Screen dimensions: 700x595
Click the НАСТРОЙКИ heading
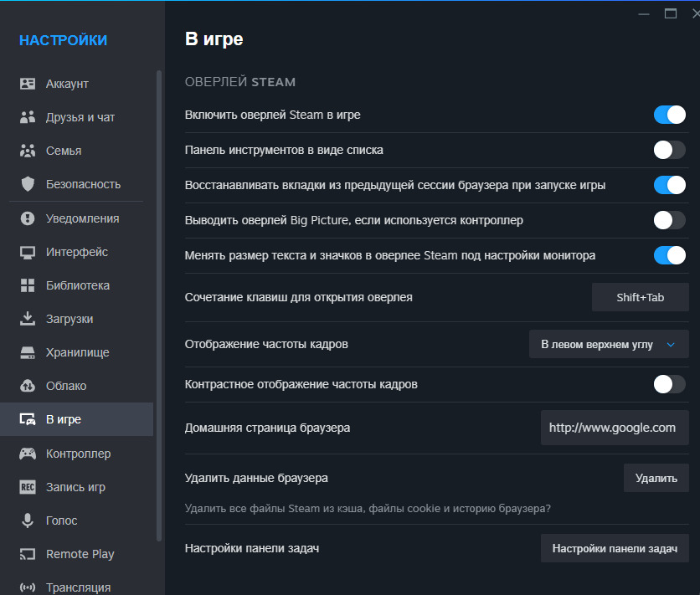coord(63,40)
